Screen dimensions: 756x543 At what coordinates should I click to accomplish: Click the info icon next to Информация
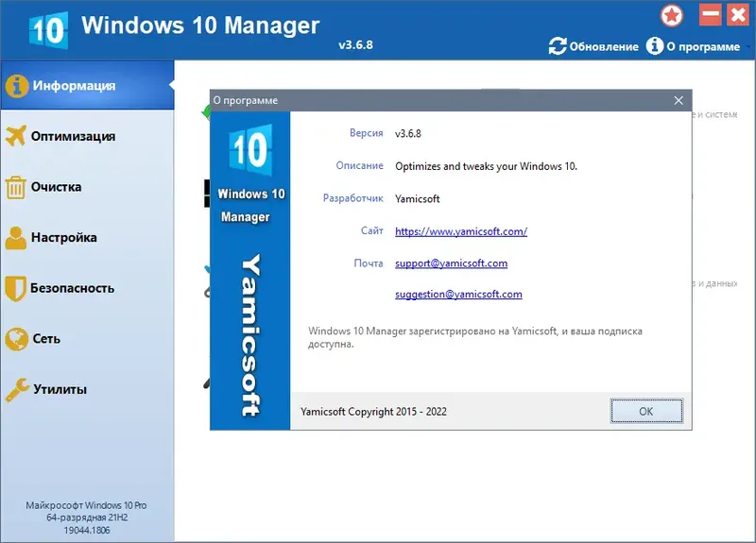(x=17, y=86)
